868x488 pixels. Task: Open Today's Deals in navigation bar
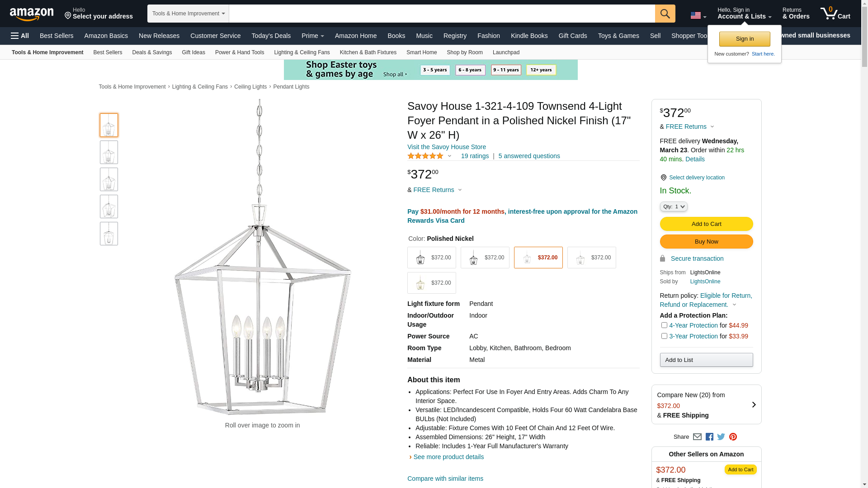click(271, 36)
